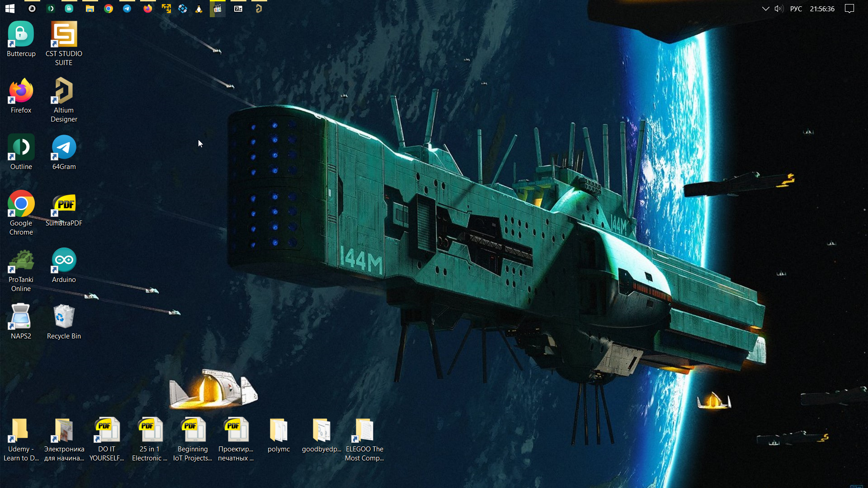Open File Explorer from the taskbar
The image size is (868, 488).
point(90,9)
